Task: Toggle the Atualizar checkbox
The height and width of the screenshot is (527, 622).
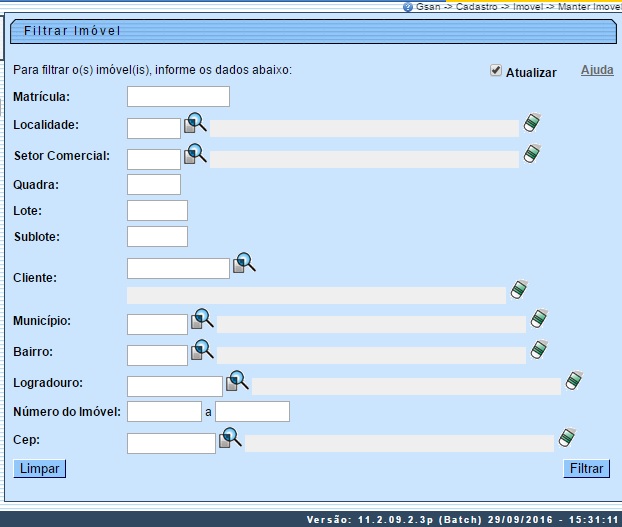Action: 496,71
